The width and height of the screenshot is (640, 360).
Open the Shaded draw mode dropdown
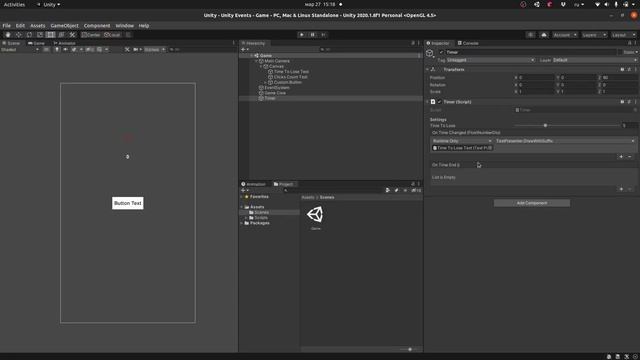(20, 49)
